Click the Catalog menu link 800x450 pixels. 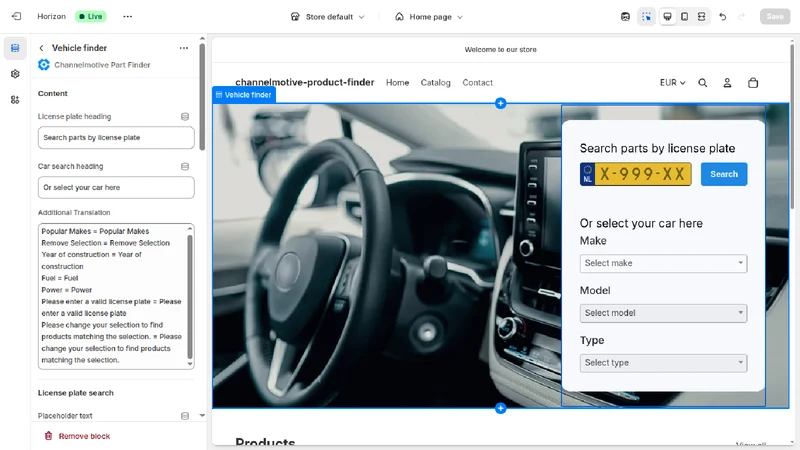[435, 83]
